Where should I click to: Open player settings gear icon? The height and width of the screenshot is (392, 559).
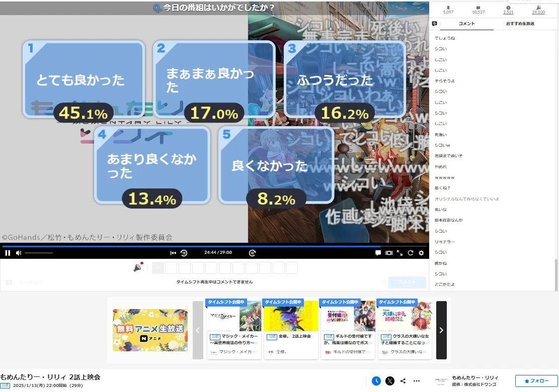(421, 253)
